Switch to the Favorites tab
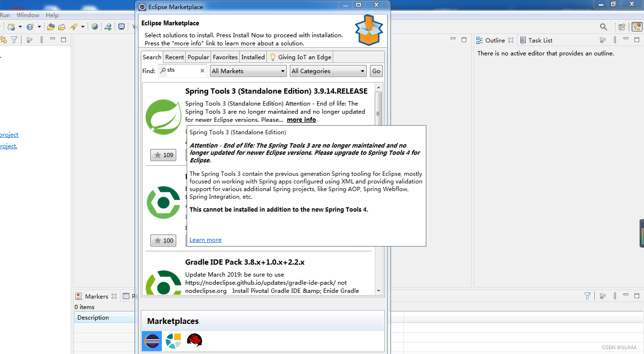Screen dimensions: 644x354 tap(225, 57)
